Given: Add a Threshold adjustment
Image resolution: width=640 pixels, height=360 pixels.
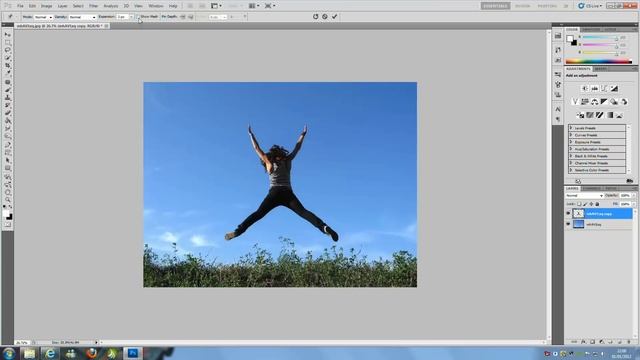Looking at the screenshot, I should click(x=600, y=116).
